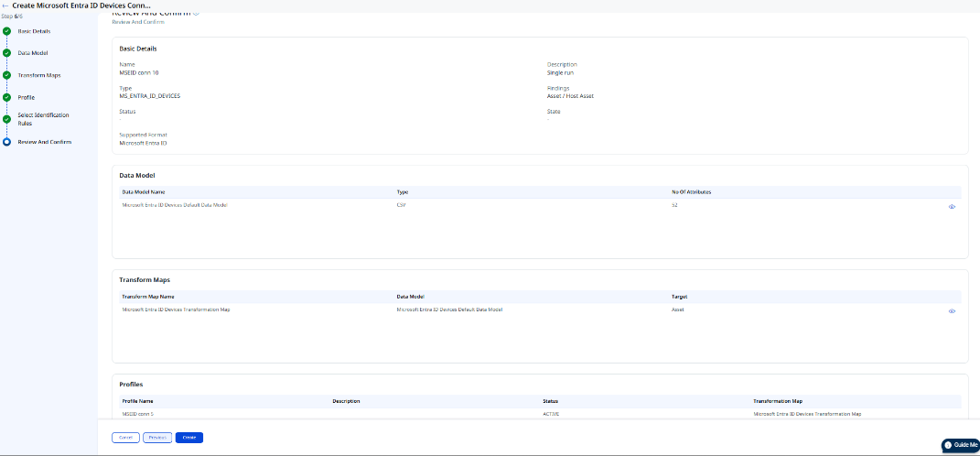The width and height of the screenshot is (980, 456).
Task: Click the green checkmark for Data Model step
Action: point(6,53)
